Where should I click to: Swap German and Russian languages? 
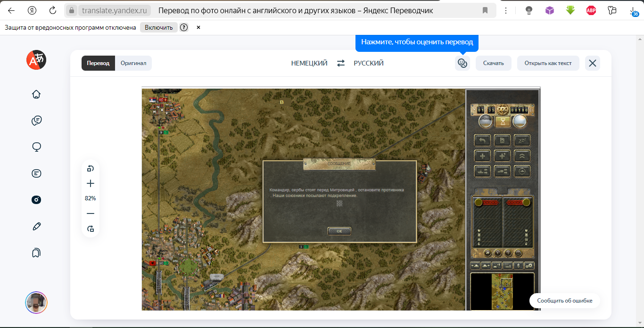point(341,63)
